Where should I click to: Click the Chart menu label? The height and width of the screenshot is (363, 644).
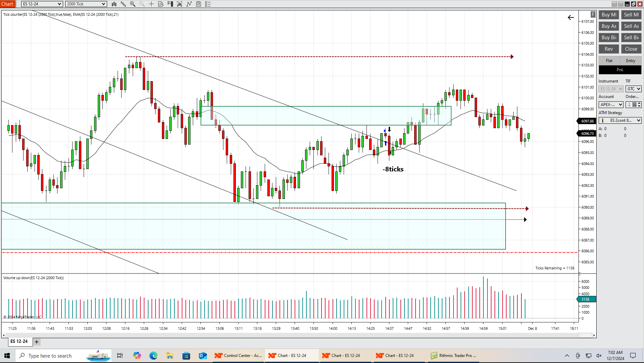[x=7, y=4]
